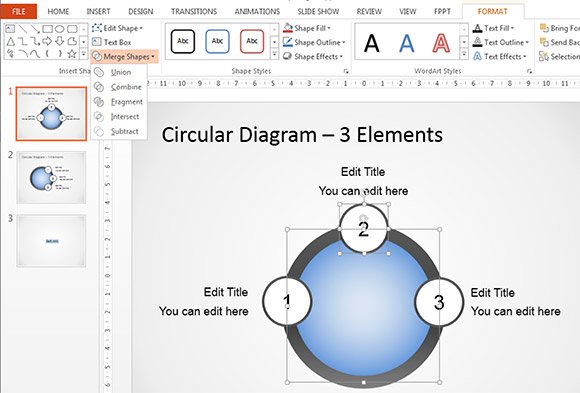Screen dimensions: 580x393
Task: Open the Text Outline dropdown
Action: [x=501, y=43]
